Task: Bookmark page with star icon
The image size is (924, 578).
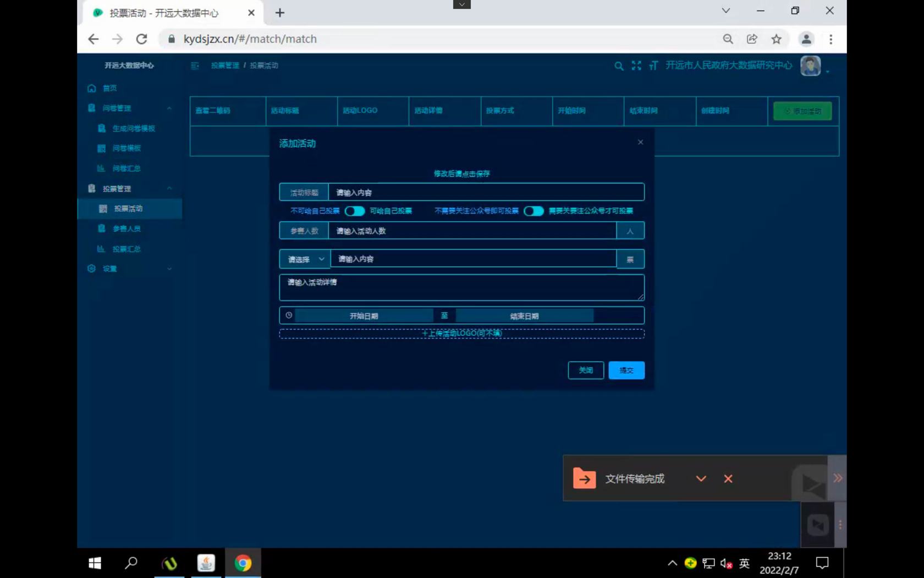Action: click(x=776, y=39)
